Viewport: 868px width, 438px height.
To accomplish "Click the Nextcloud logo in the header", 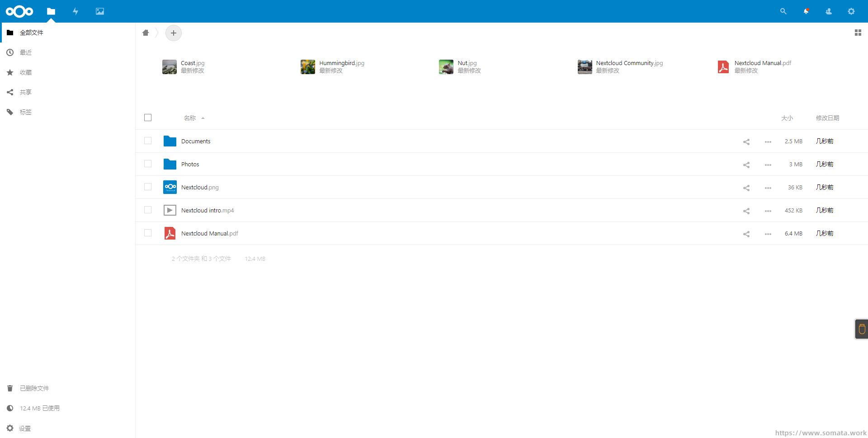I will pos(19,11).
